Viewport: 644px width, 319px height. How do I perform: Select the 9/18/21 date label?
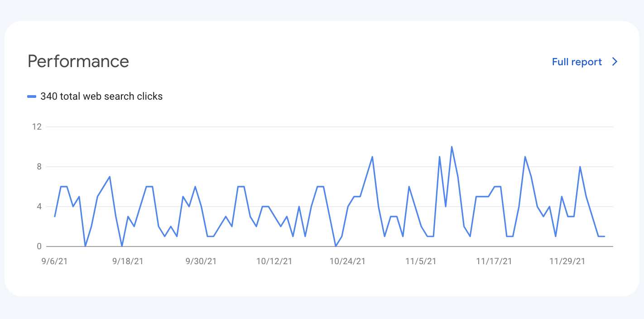128,261
